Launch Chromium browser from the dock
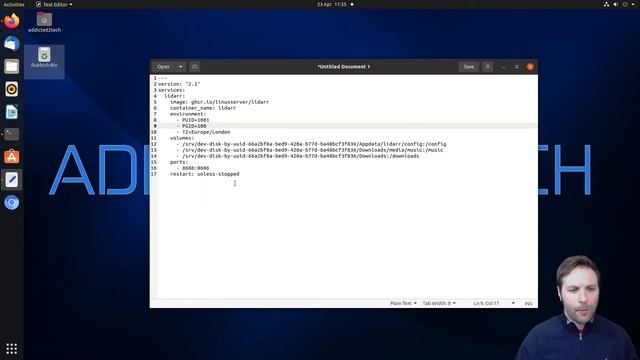Image resolution: width=640 pixels, height=360 pixels. [11, 202]
